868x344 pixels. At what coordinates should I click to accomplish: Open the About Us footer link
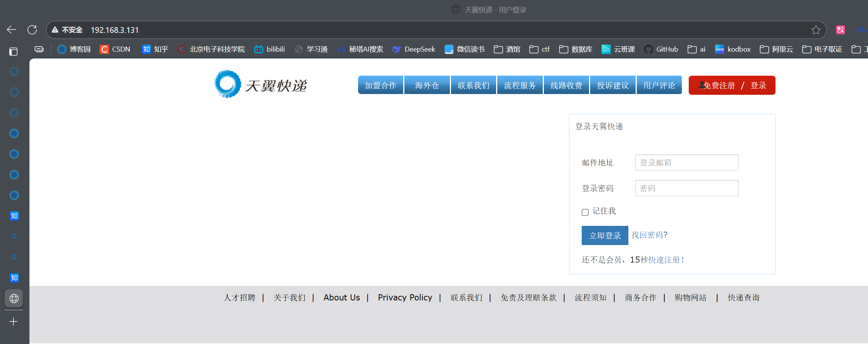pyautogui.click(x=342, y=298)
